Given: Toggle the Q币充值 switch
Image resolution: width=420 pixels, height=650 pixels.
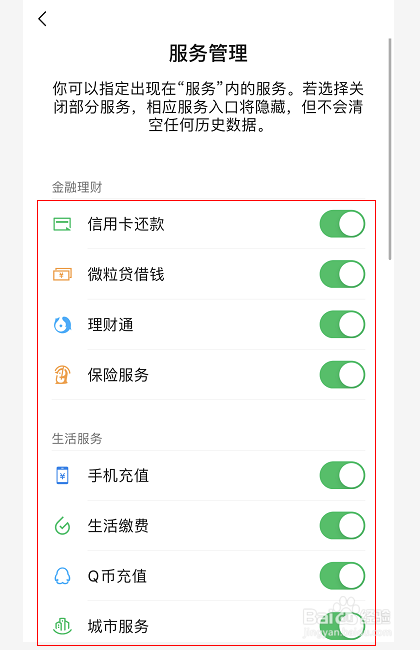Looking at the screenshot, I should coord(342,575).
